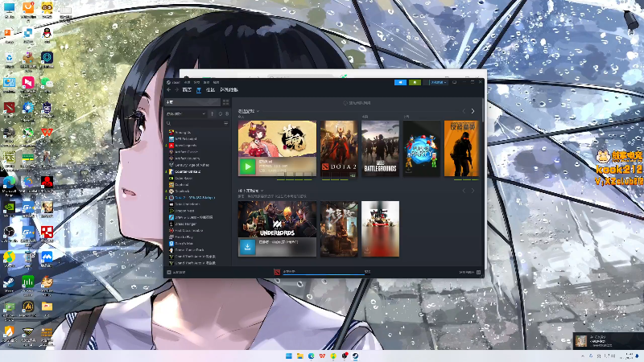Open the orange Counter-Strike cover thumbnail
Viewport: 644px width, 362px height.
(x=461, y=149)
